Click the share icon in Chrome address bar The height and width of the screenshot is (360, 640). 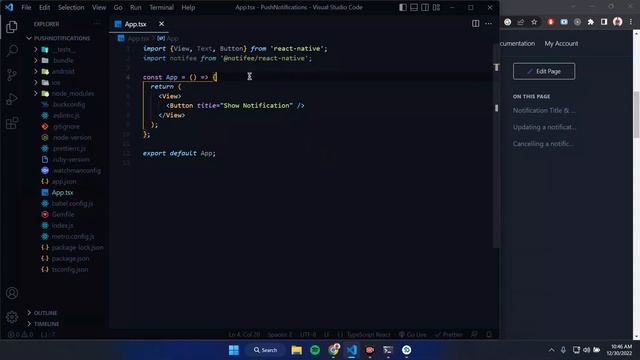pos(521,22)
